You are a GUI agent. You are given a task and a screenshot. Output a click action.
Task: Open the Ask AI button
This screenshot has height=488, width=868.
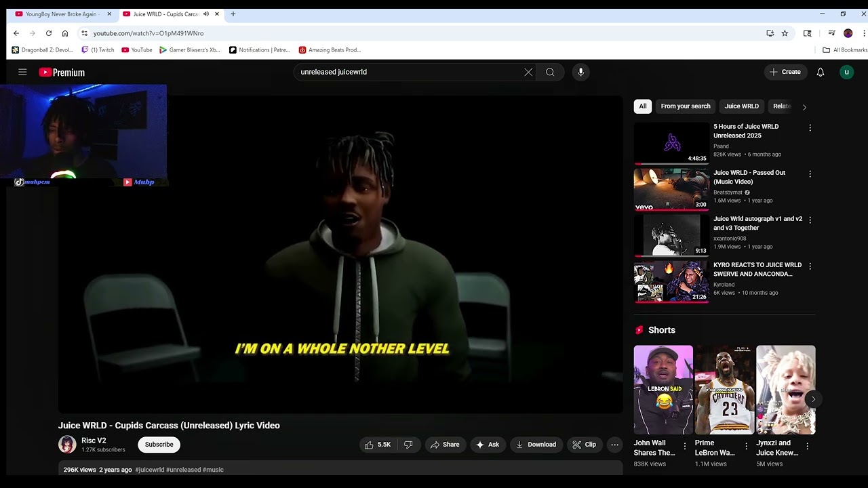pos(488,445)
